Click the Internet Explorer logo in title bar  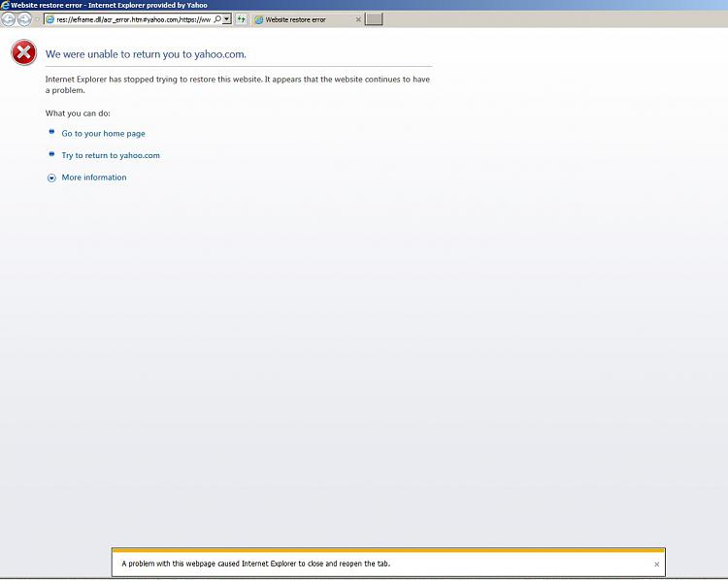[x=5, y=5]
